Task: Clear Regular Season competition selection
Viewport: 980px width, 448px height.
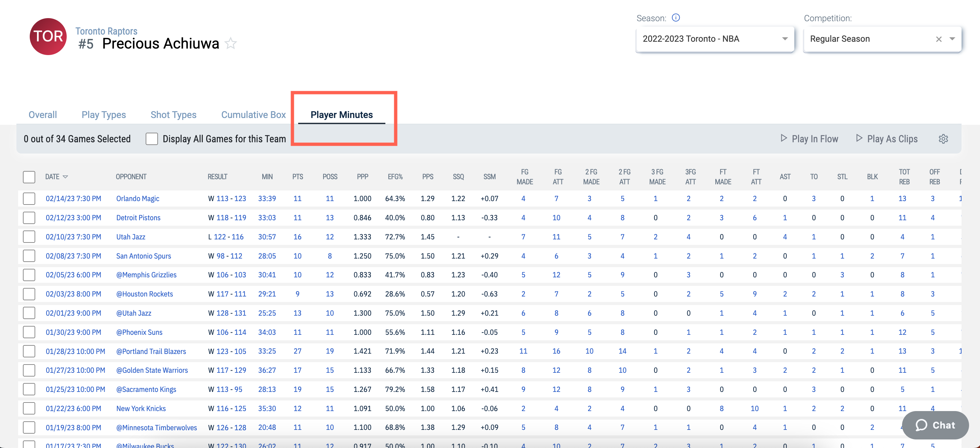Action: click(939, 39)
